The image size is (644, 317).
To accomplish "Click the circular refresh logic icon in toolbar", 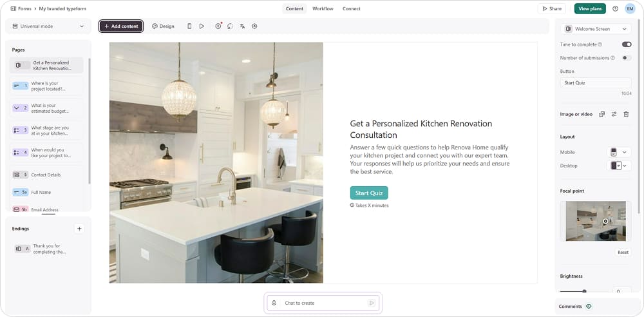I will 230,26.
